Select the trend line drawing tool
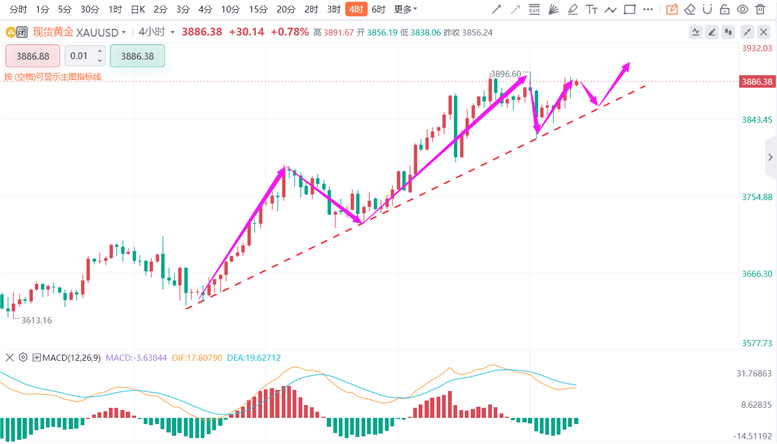This screenshot has height=444, width=777. [x=498, y=9]
